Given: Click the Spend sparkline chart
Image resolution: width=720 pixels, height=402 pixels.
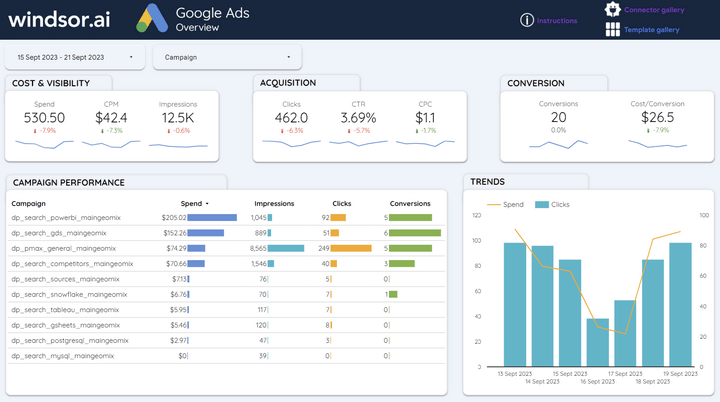Looking at the screenshot, I should coord(44,144).
